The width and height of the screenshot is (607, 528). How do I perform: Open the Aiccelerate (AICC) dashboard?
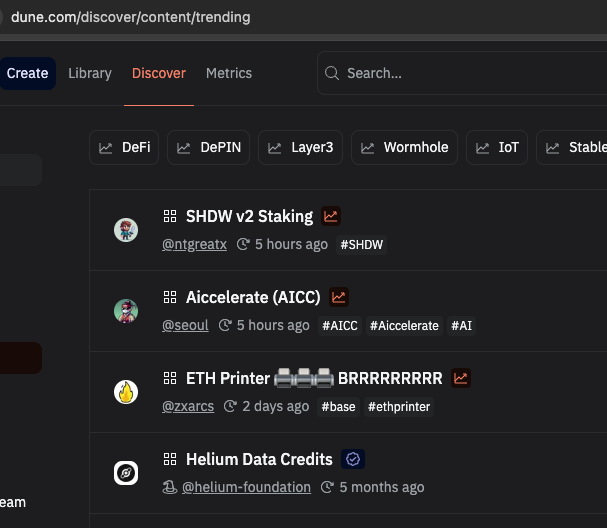pyautogui.click(x=253, y=297)
